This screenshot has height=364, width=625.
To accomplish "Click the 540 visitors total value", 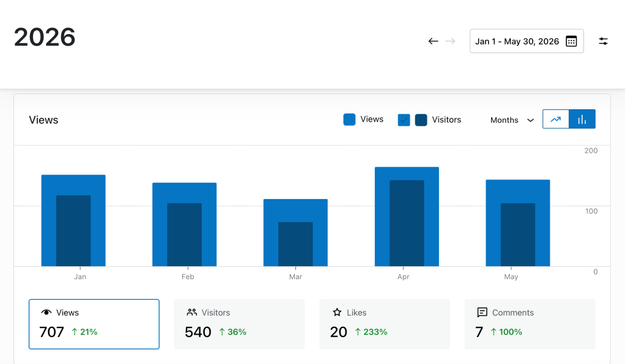I will 198,332.
